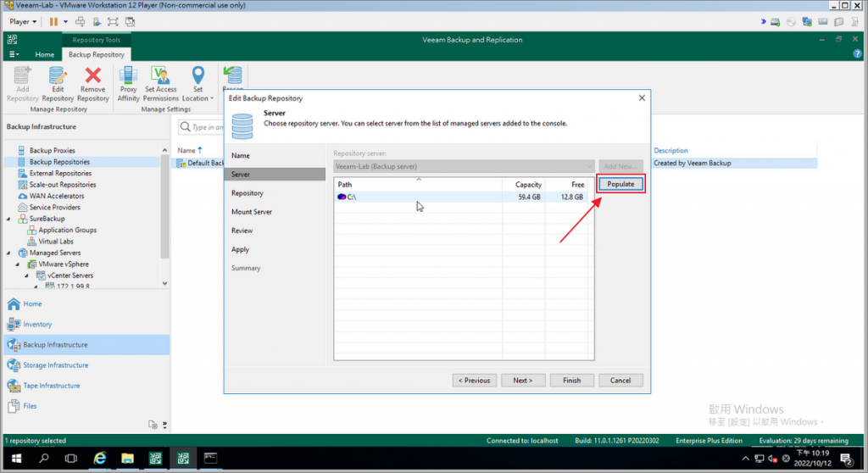Select Service Providers tree node
868x473 pixels.
55,207
